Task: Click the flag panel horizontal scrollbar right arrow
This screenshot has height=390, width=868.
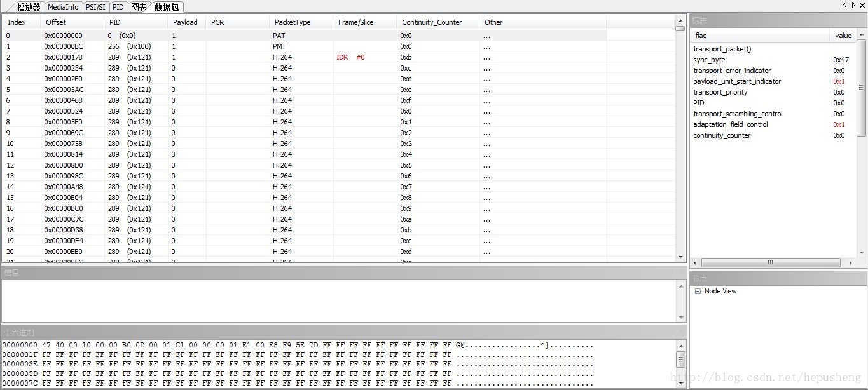Action: tap(851, 262)
